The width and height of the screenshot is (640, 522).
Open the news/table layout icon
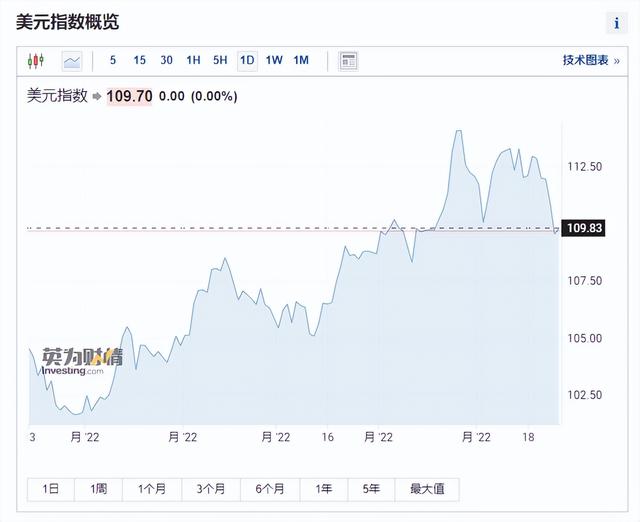[x=348, y=61]
